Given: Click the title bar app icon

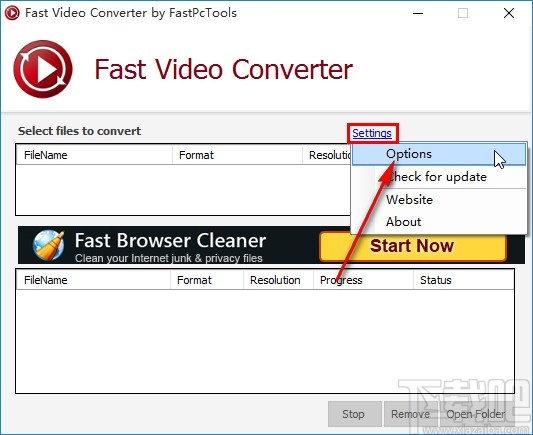Looking at the screenshot, I should [x=12, y=13].
